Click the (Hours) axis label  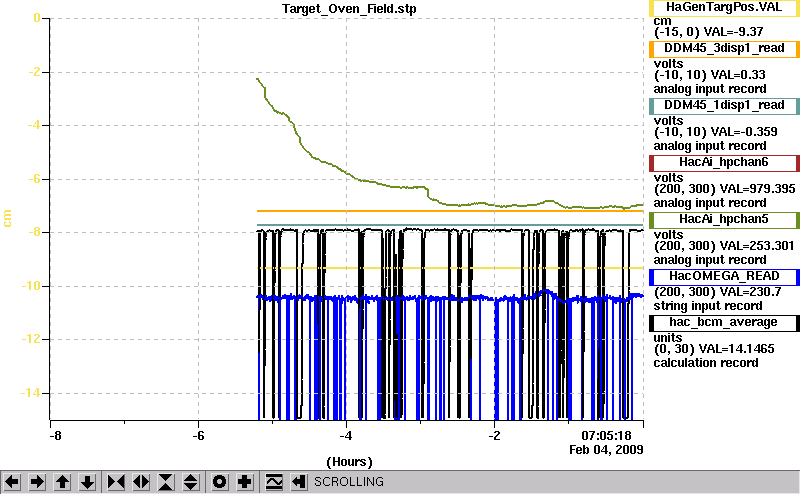pos(349,462)
